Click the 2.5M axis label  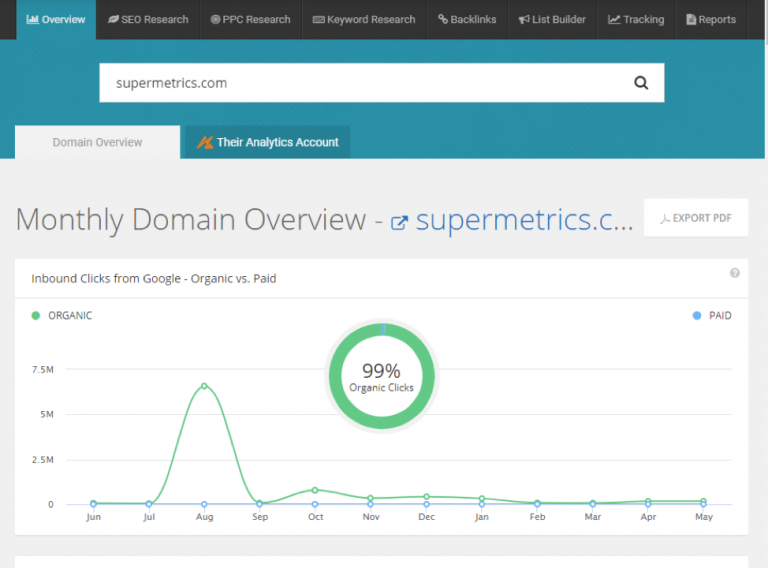point(43,460)
